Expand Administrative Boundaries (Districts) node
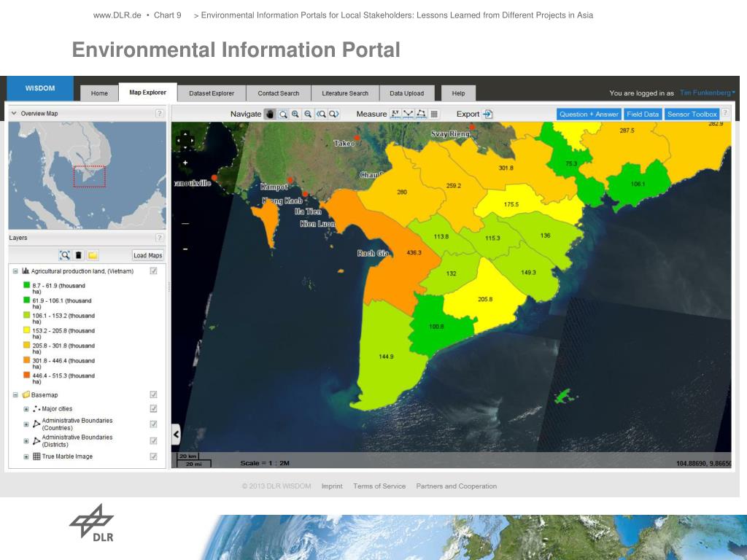The height and width of the screenshot is (560, 747). point(26,441)
